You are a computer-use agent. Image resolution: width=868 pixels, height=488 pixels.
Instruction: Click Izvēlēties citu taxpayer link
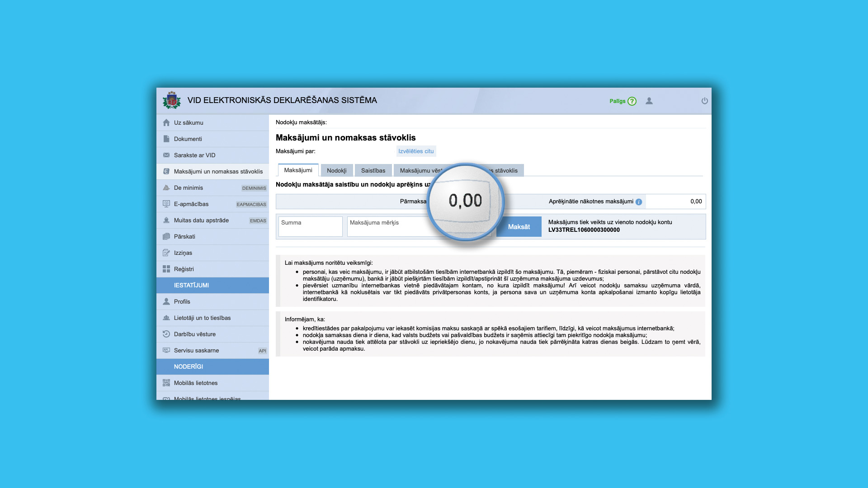pyautogui.click(x=416, y=151)
